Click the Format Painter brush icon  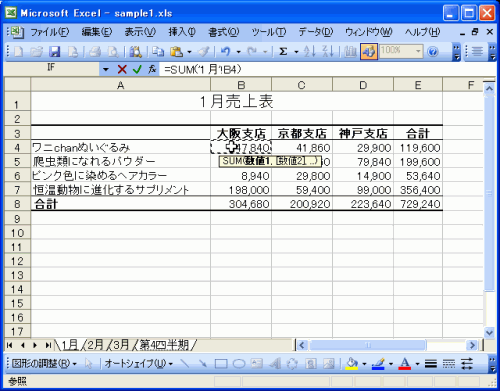point(203,51)
